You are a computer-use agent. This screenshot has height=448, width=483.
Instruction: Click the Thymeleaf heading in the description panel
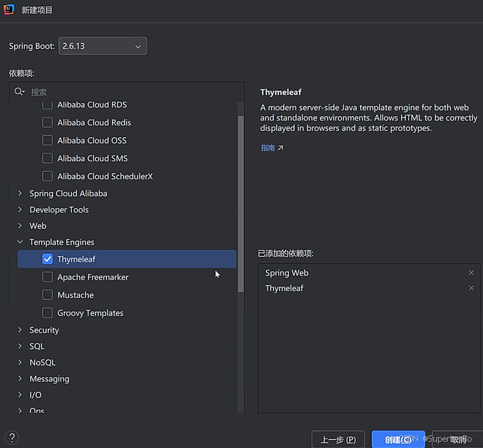pos(281,92)
